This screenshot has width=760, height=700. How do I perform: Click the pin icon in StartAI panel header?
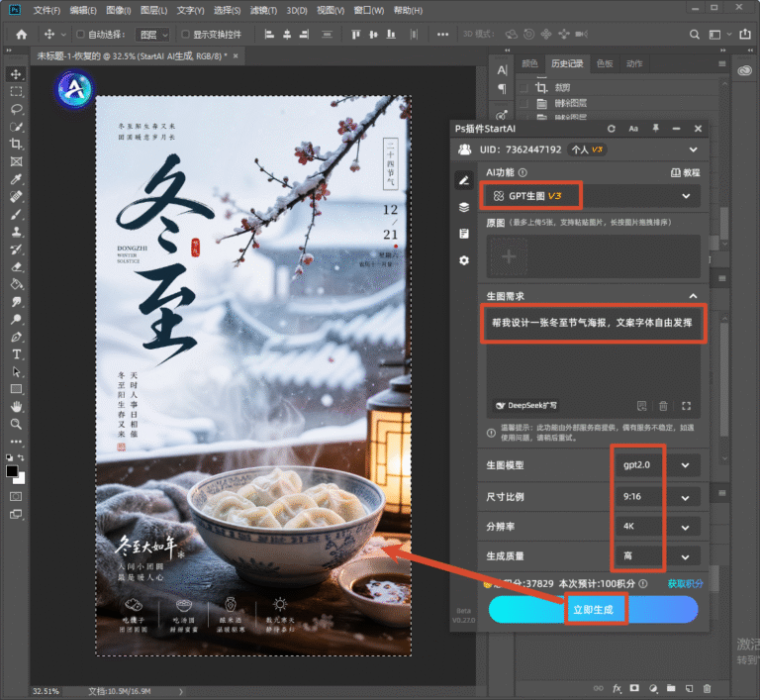[x=655, y=129]
